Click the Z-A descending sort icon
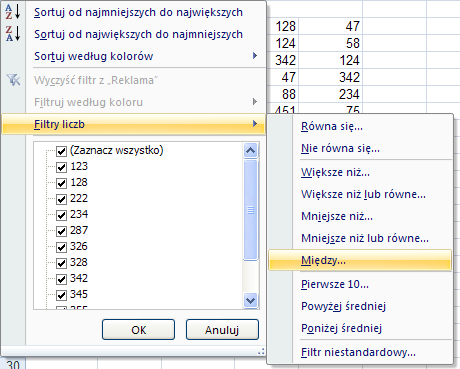Image resolution: width=460 pixels, height=369 pixels. click(x=13, y=33)
